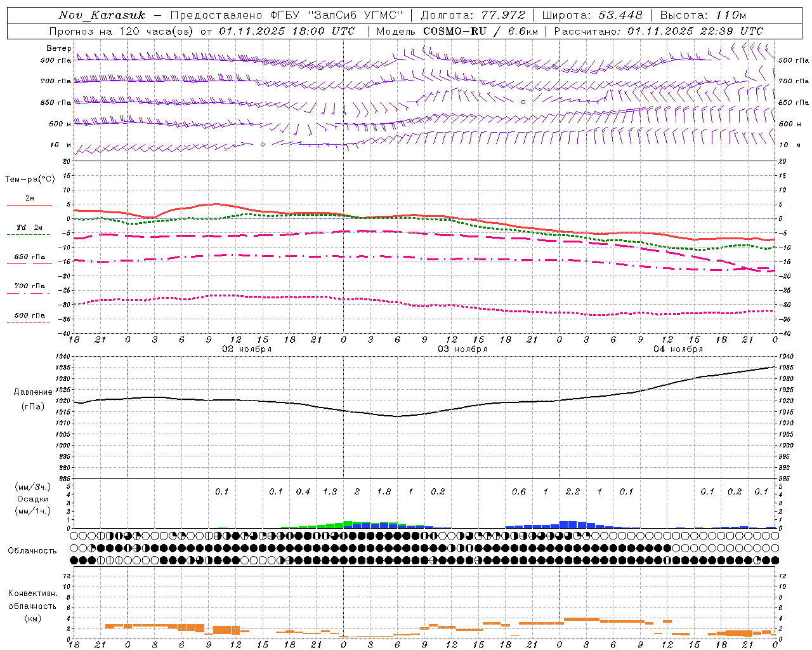Click the 1.8 precipitation value

point(384,491)
